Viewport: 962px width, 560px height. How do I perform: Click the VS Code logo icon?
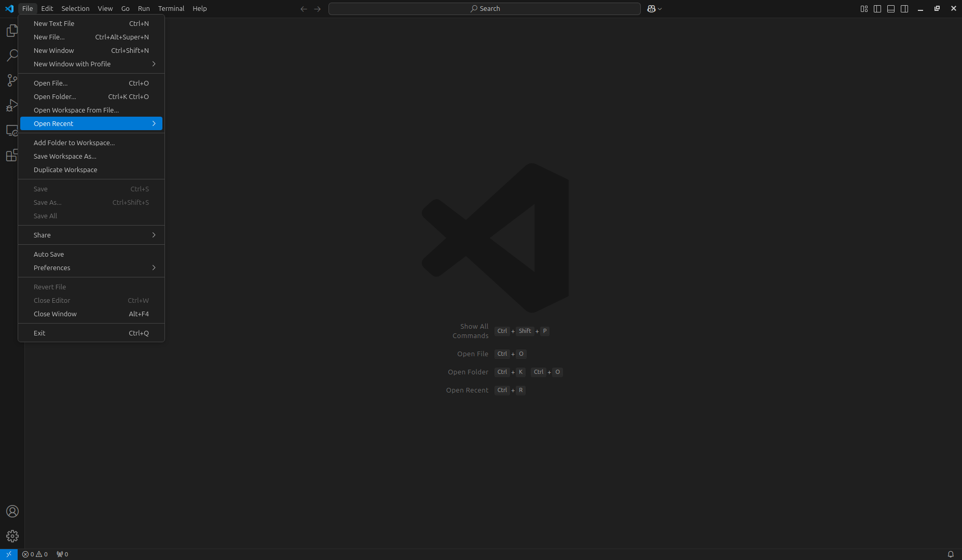tap(9, 9)
